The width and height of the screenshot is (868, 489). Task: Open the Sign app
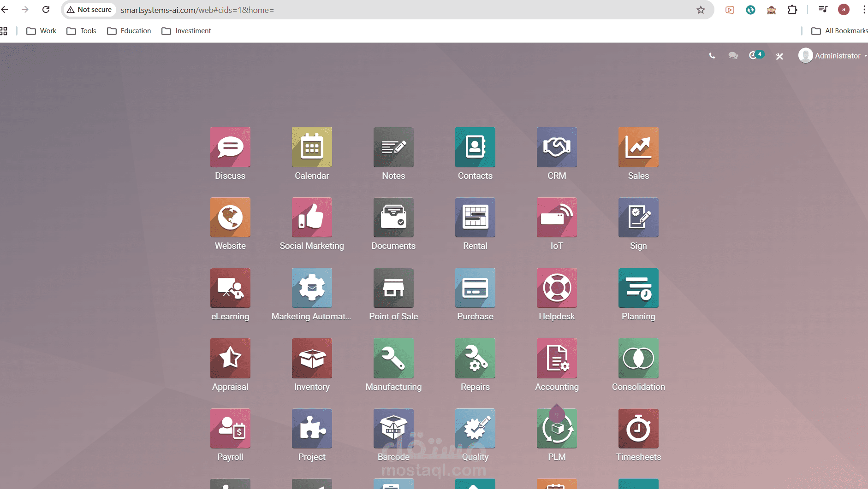[638, 218]
